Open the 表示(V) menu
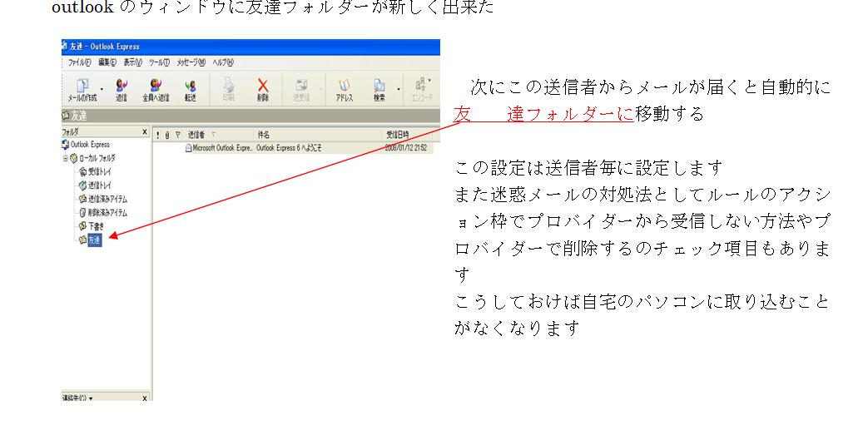The image size is (868, 430). click(x=133, y=62)
